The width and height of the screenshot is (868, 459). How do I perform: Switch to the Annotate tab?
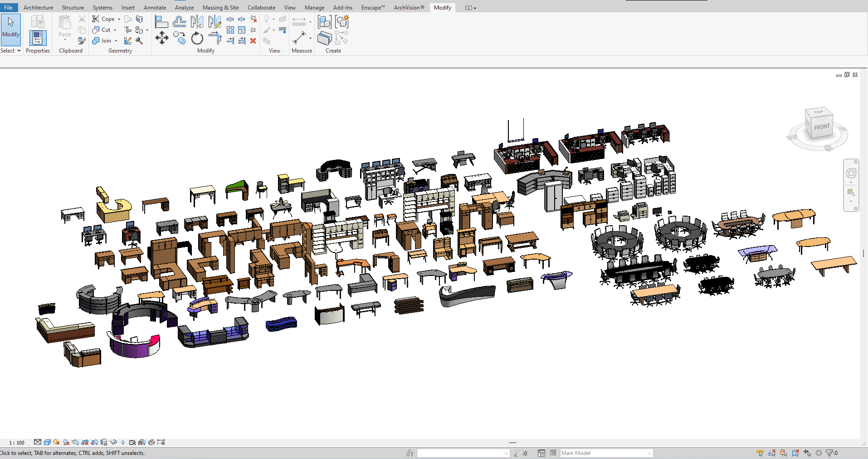click(155, 8)
